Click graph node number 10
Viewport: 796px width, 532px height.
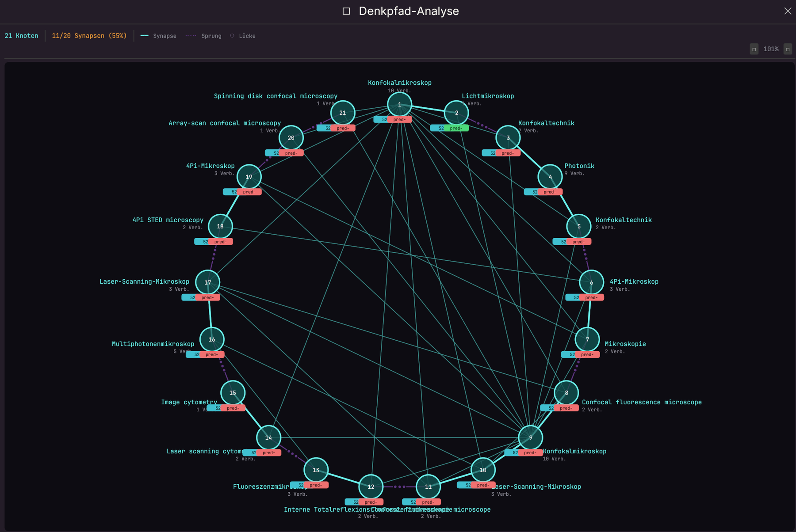pyautogui.click(x=483, y=470)
